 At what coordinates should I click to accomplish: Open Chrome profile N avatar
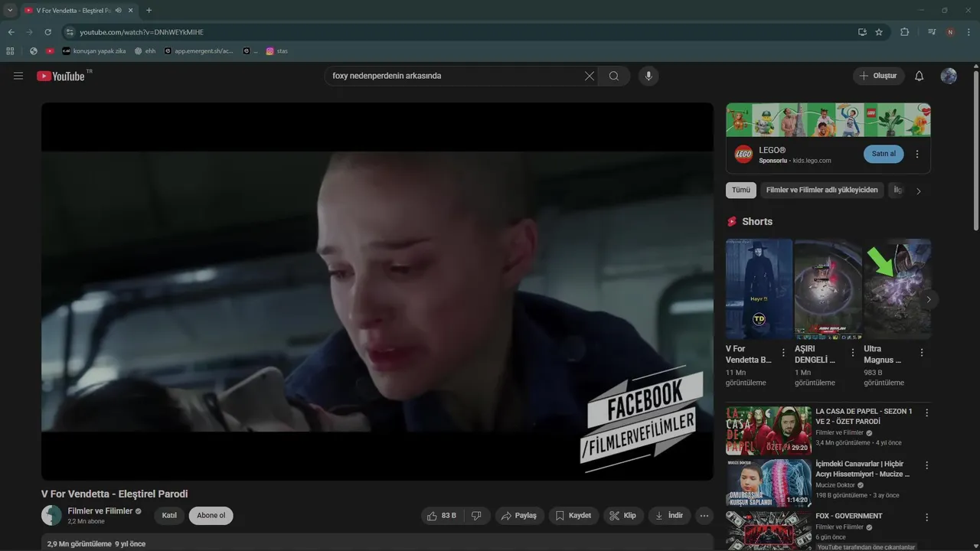pyautogui.click(x=950, y=32)
